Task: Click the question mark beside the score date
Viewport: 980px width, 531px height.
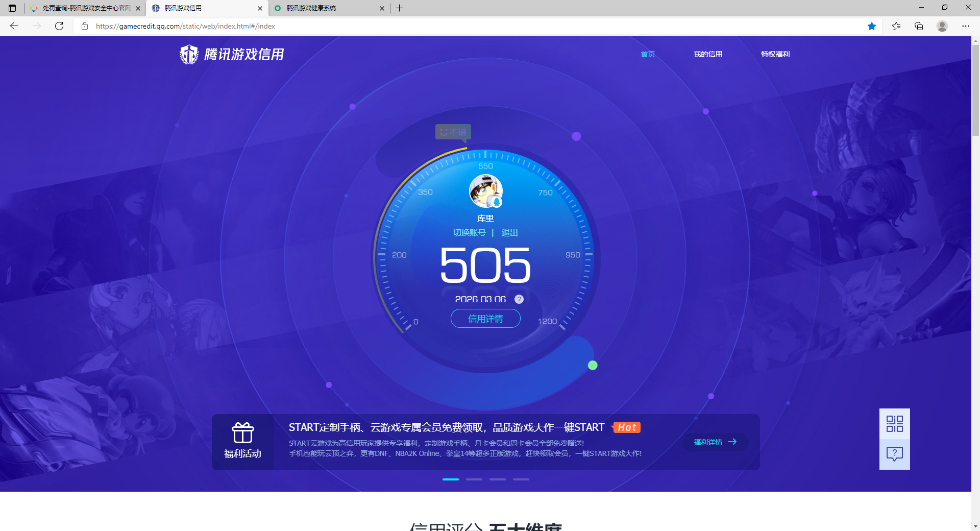Action: click(519, 299)
